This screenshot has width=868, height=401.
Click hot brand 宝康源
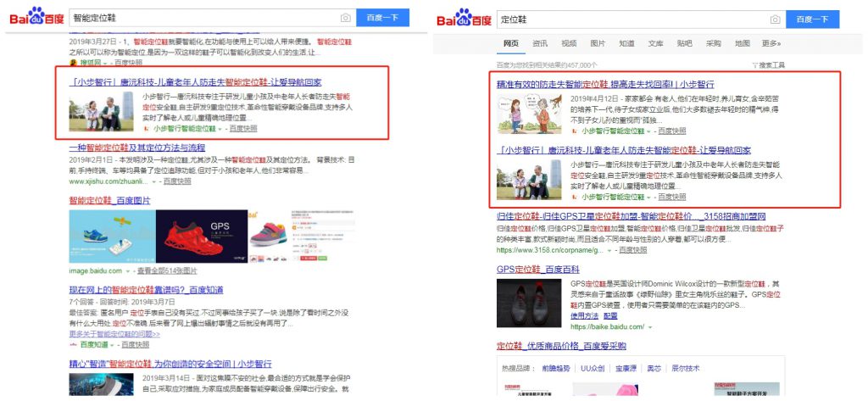click(x=626, y=368)
